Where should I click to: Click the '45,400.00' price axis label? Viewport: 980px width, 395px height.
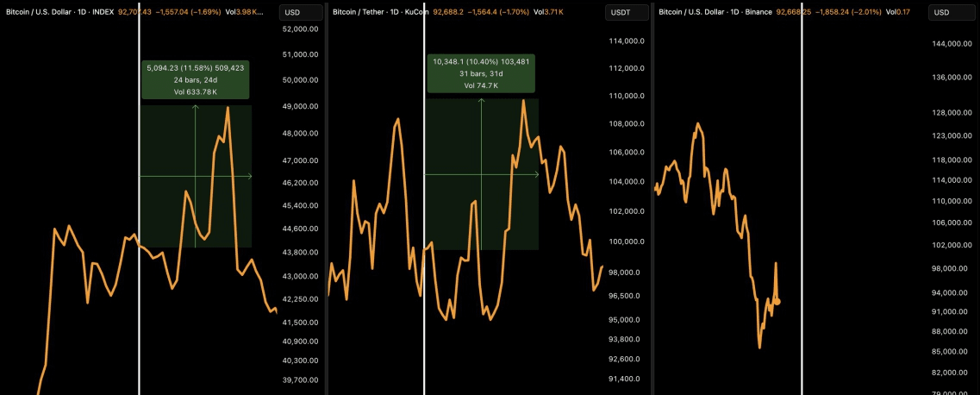tap(301, 205)
